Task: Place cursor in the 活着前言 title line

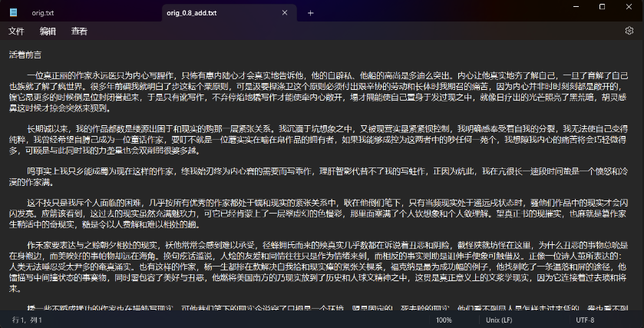Action: (25, 55)
